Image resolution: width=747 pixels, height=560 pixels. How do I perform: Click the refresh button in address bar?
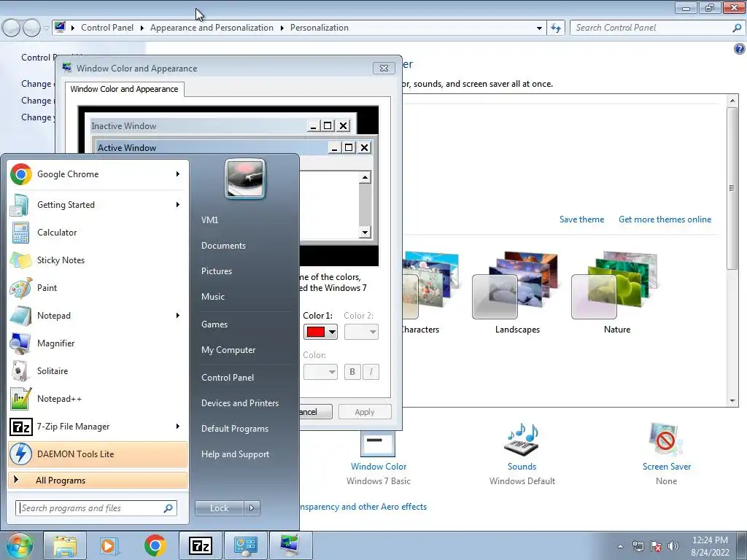[555, 28]
